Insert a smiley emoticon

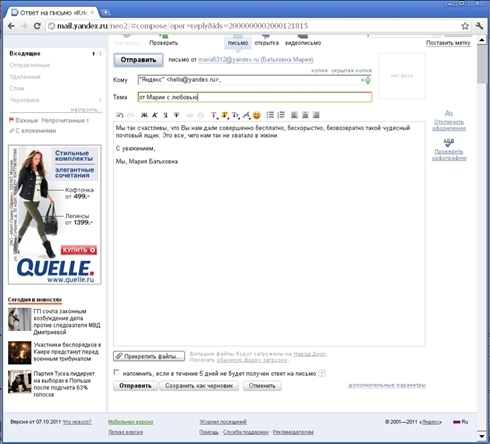click(257, 115)
